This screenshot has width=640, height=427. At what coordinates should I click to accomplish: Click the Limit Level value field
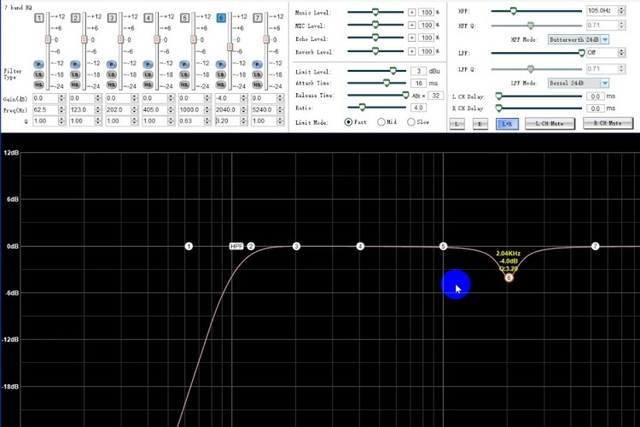[419, 71]
